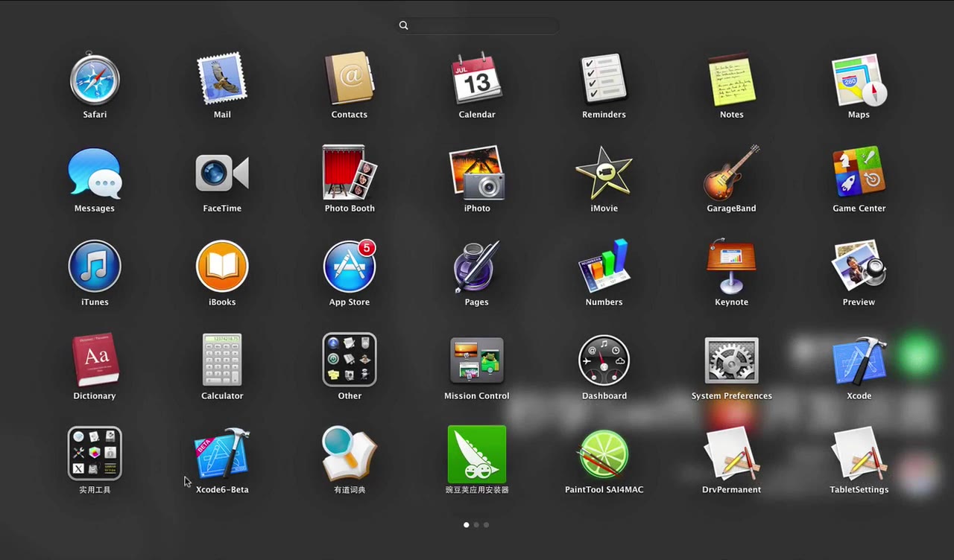Viewport: 954px width, 560px height.
Task: Open iMovie star icon
Action: coord(604,173)
